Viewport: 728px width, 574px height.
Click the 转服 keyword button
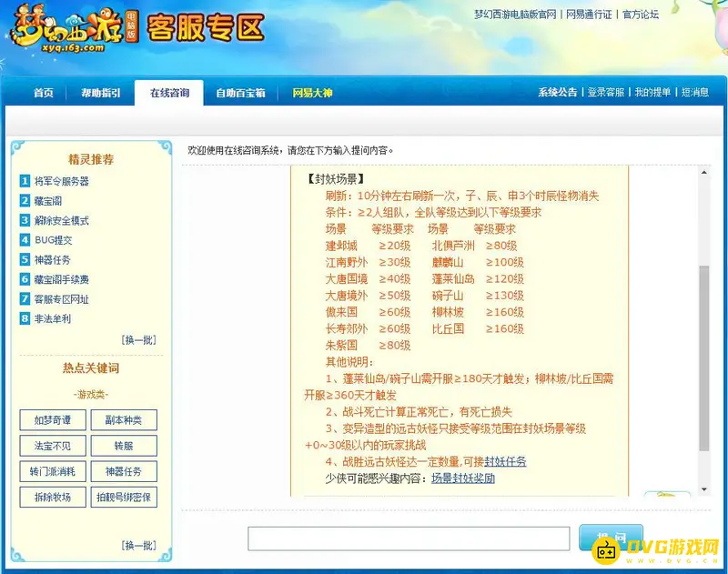click(x=124, y=446)
